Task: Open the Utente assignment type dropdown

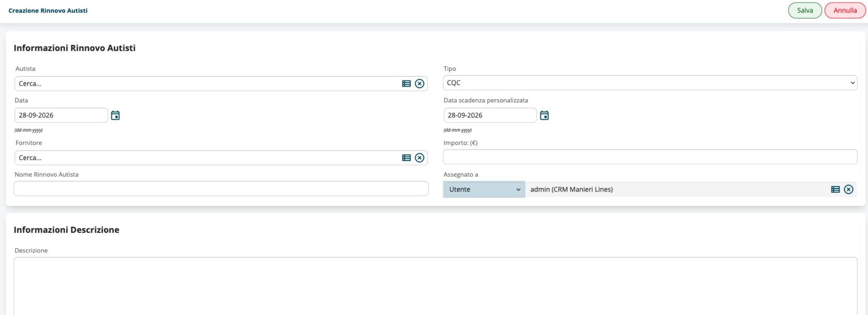Action: (x=484, y=190)
